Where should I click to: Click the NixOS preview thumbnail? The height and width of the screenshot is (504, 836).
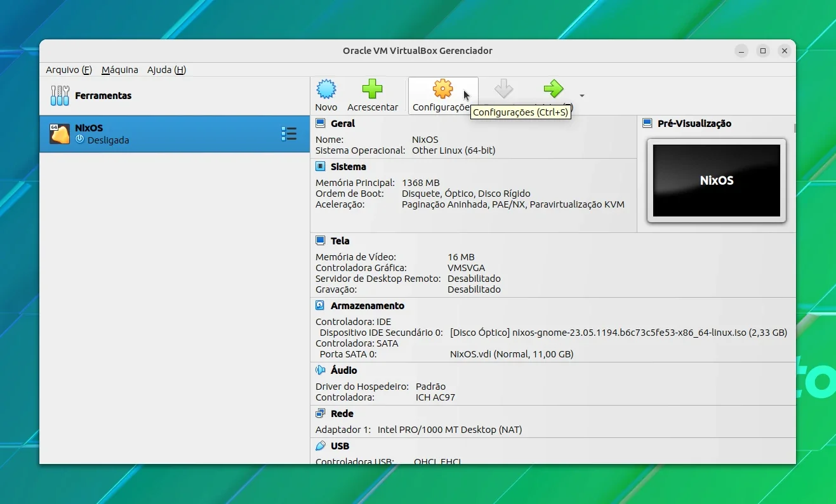717,180
